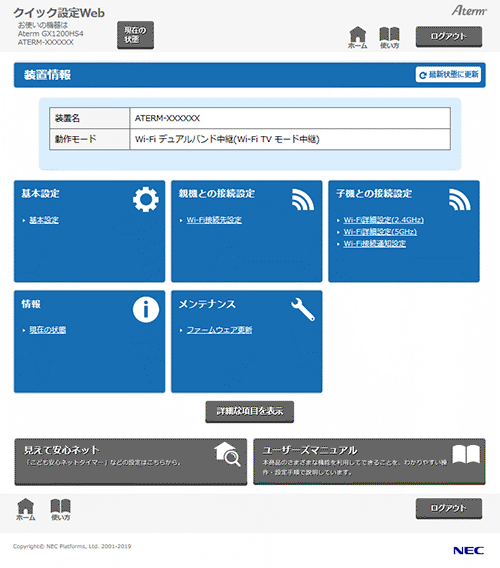The width and height of the screenshot is (500, 568).
Task: Click the 情報 panel heading
Action: pyautogui.click(x=31, y=304)
